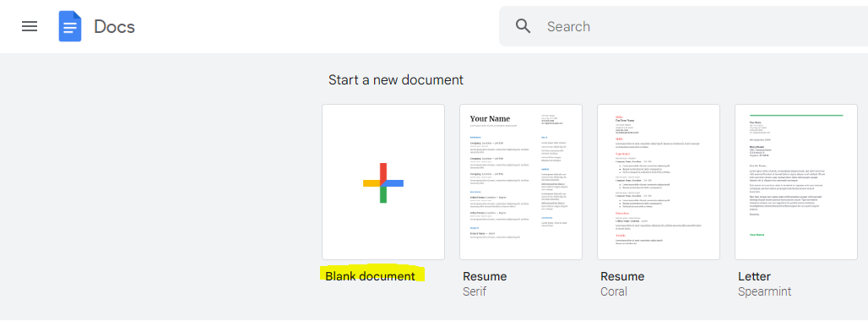Open the main menu hamburger icon
This screenshot has width=868, height=321.
[x=30, y=26]
